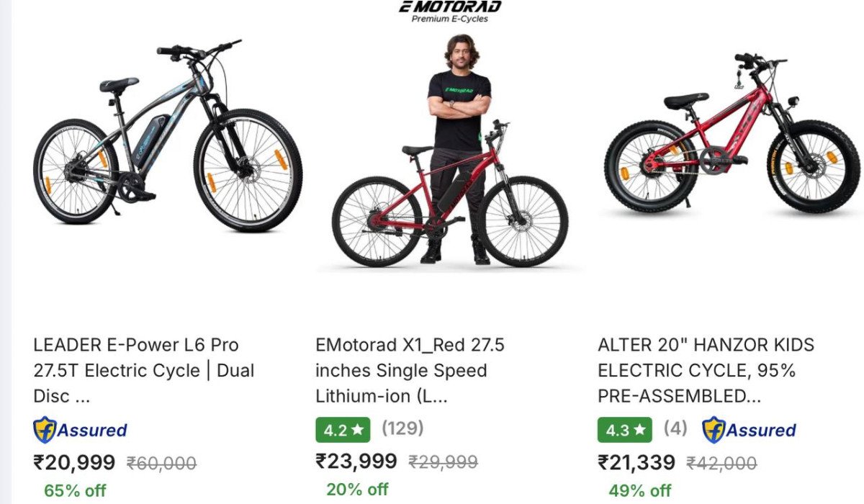The image size is (864, 504).
Task: Click the ₹21,339 price
Action: click(636, 462)
